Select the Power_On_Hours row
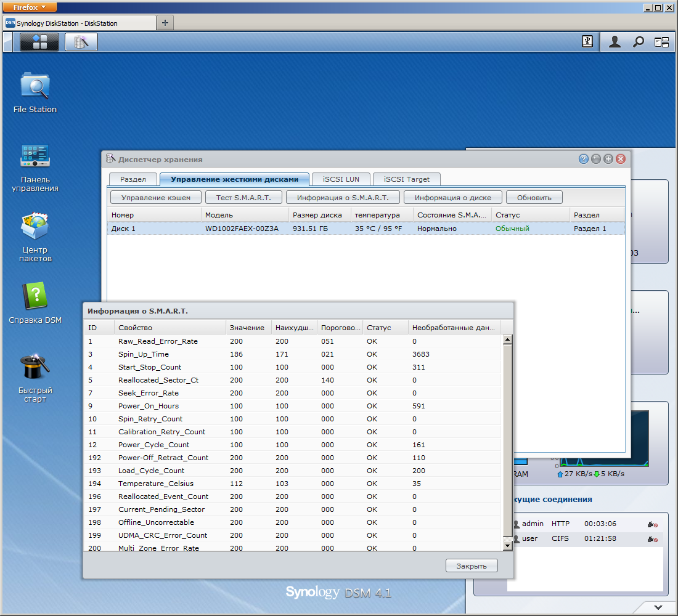Screen dimensions: 678x616 [292, 406]
